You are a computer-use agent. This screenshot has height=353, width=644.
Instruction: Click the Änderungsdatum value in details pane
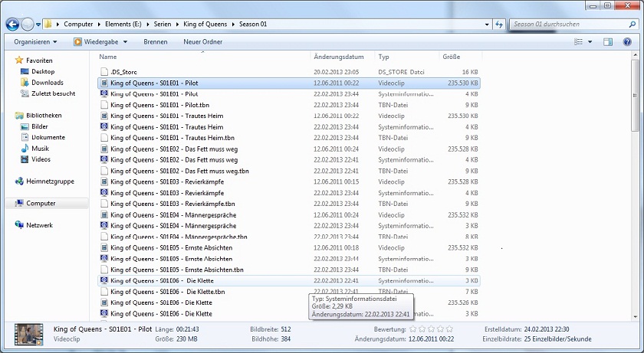click(431, 339)
